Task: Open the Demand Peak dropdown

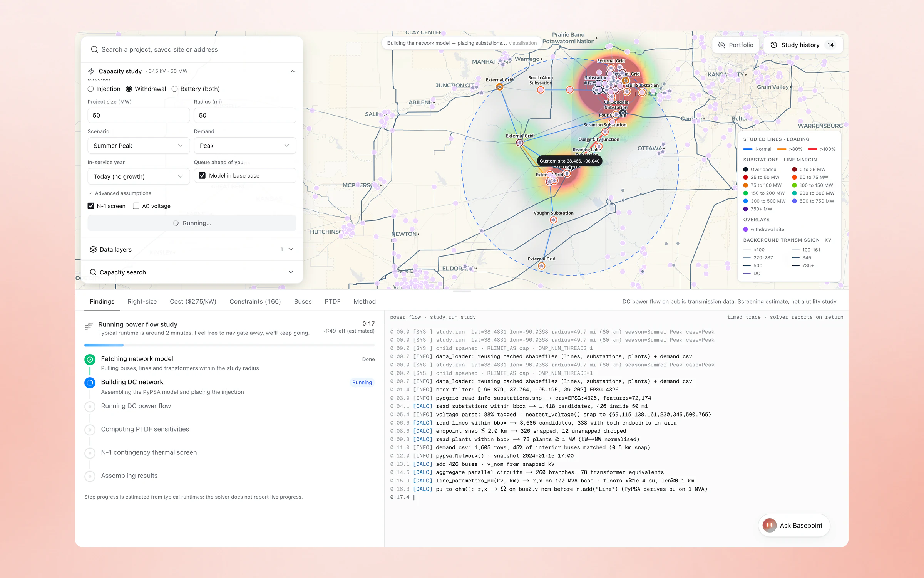Action: coord(245,146)
